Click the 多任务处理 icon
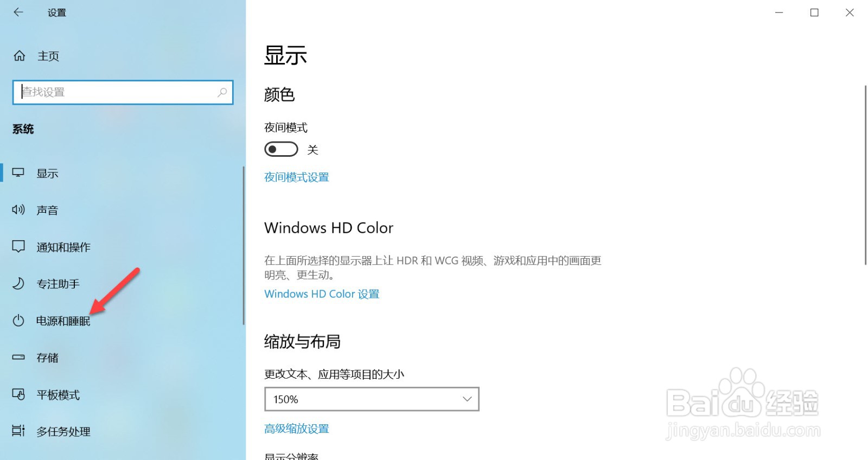 pos(18,431)
